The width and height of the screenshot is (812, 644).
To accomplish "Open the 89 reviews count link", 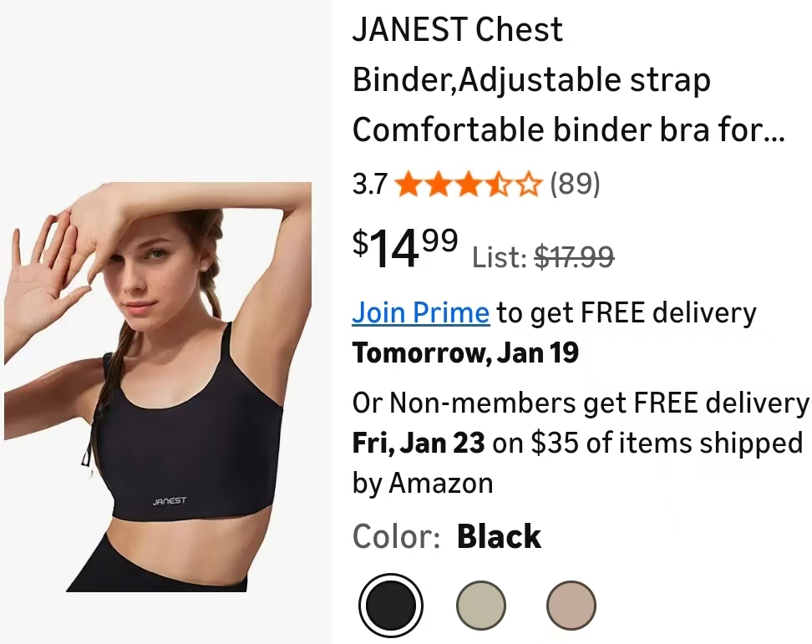I will pos(575,184).
